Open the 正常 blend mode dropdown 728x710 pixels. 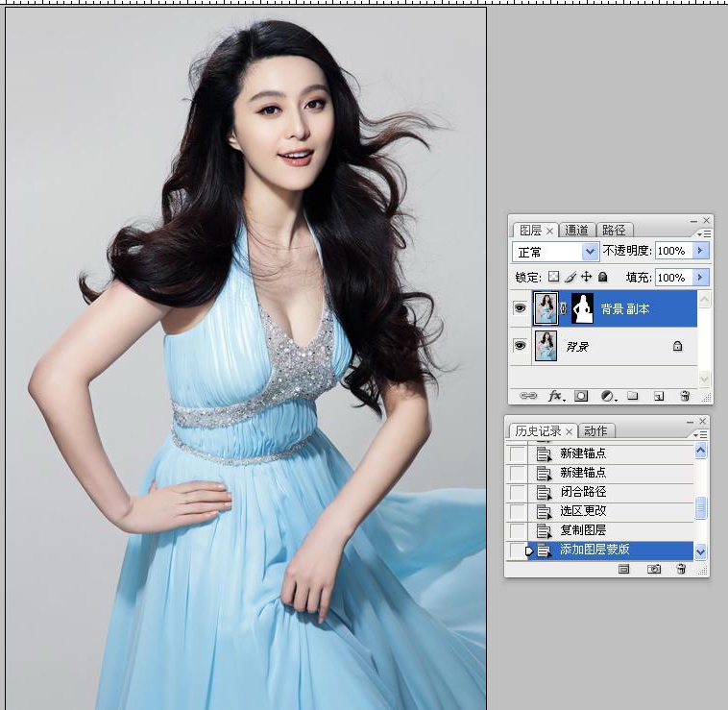point(590,252)
